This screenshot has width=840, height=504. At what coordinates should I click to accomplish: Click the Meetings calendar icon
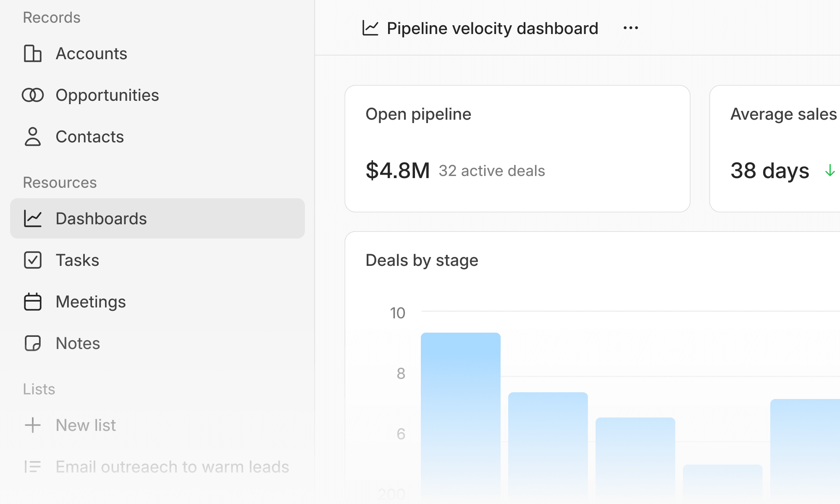click(33, 302)
